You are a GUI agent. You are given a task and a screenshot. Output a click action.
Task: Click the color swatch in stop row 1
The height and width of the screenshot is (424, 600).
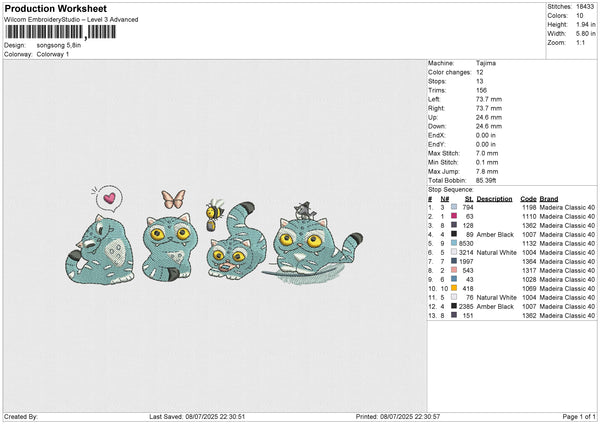coord(454,207)
